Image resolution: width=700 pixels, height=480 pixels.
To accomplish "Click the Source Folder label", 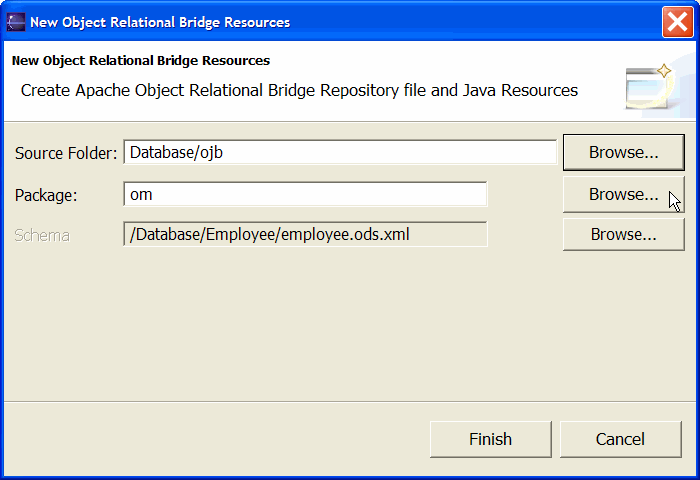I will 66,153.
